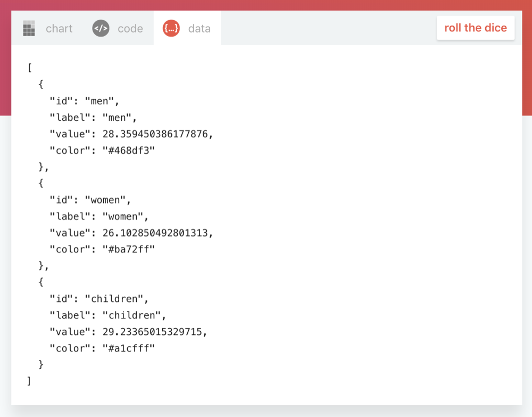Click the chart grid icon

tap(29, 28)
